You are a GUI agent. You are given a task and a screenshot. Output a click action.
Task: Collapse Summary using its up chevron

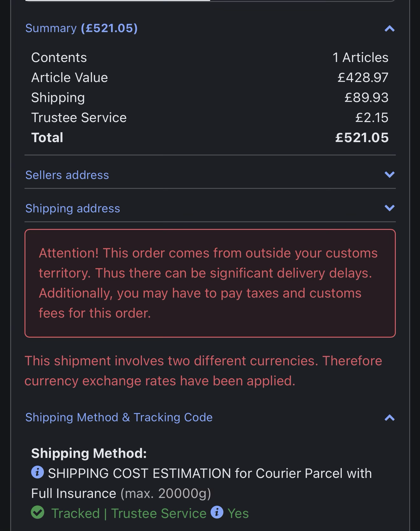389,29
